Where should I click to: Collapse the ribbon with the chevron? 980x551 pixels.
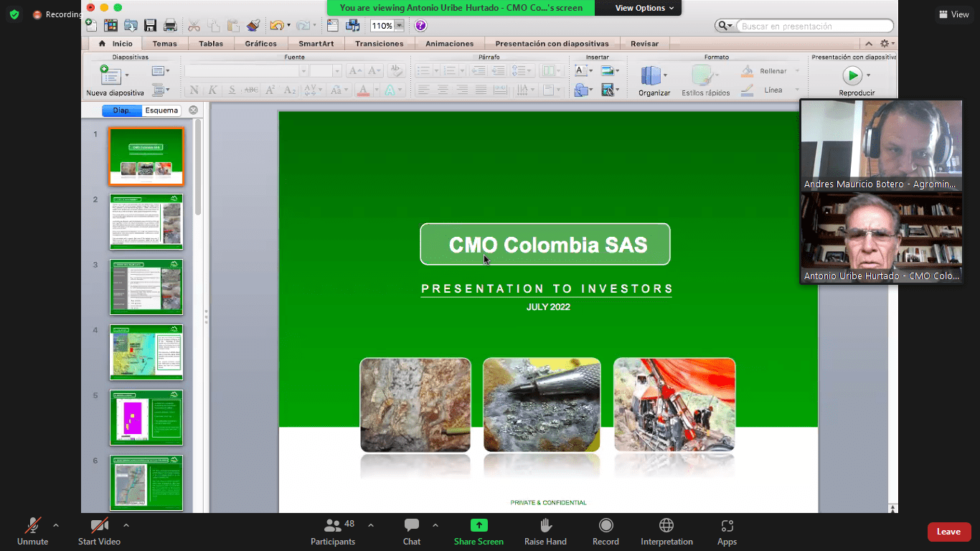pyautogui.click(x=869, y=44)
